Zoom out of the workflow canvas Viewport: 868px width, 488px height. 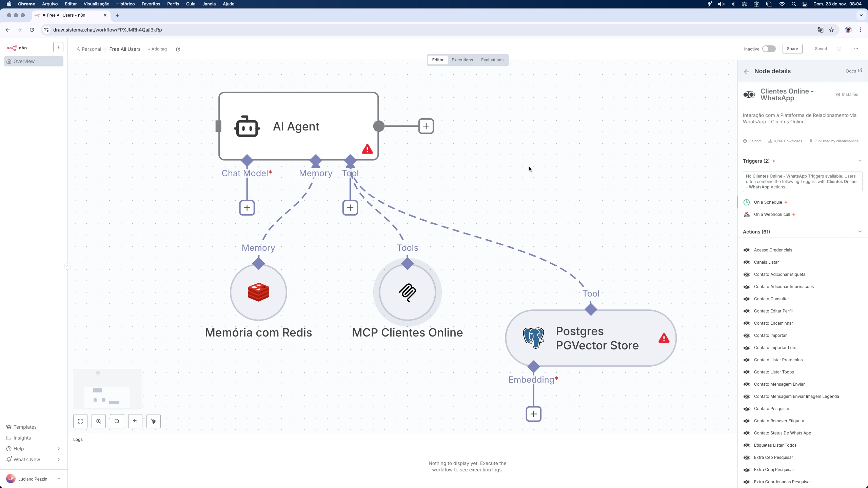(x=117, y=421)
